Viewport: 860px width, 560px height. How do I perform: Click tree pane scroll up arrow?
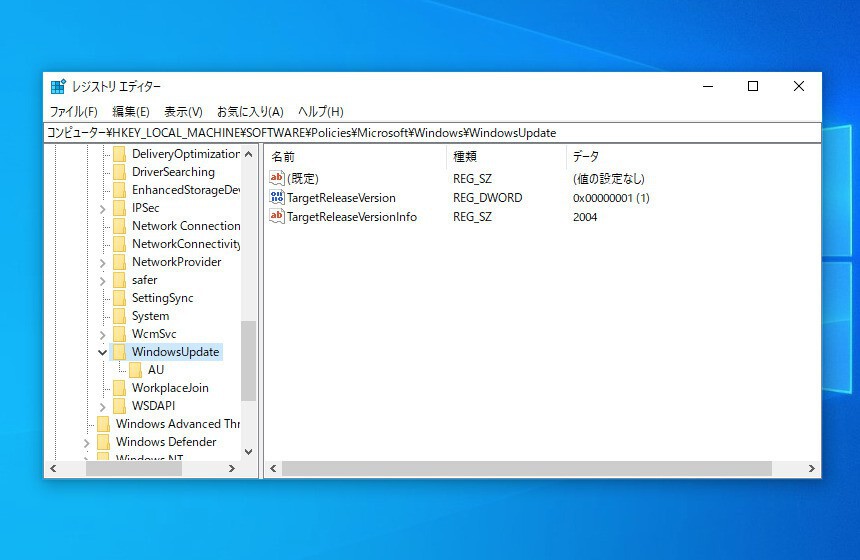point(248,155)
